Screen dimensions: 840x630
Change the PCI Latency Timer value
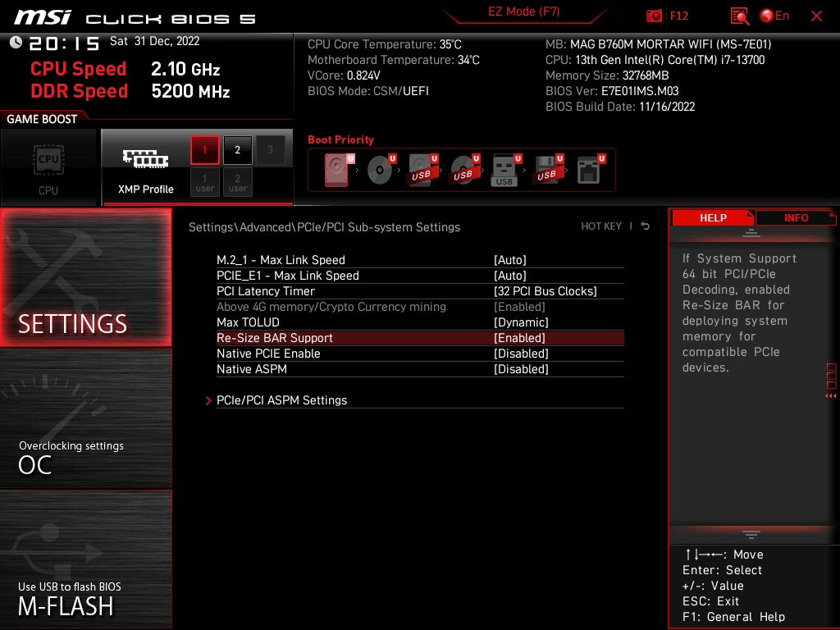(545, 291)
